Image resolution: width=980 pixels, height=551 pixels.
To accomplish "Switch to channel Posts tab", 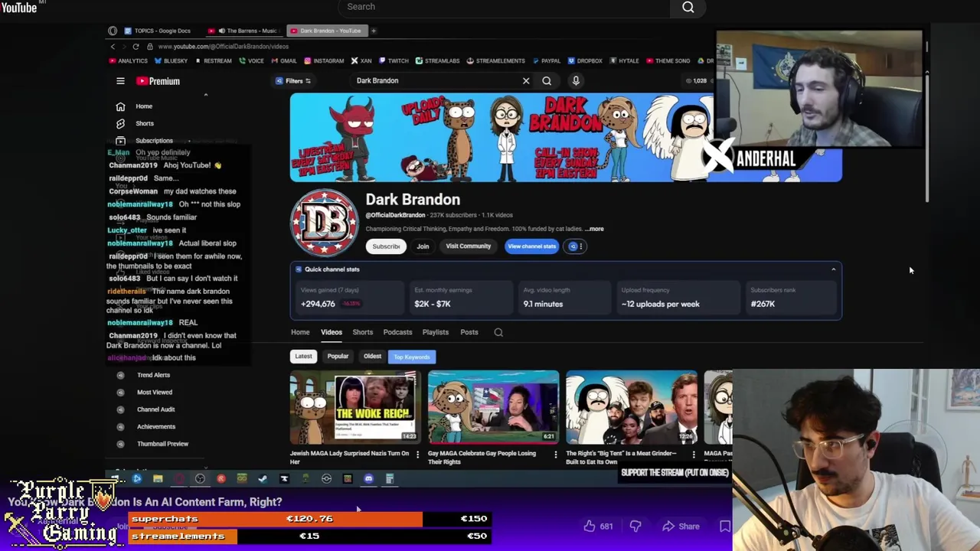I will coord(469,332).
